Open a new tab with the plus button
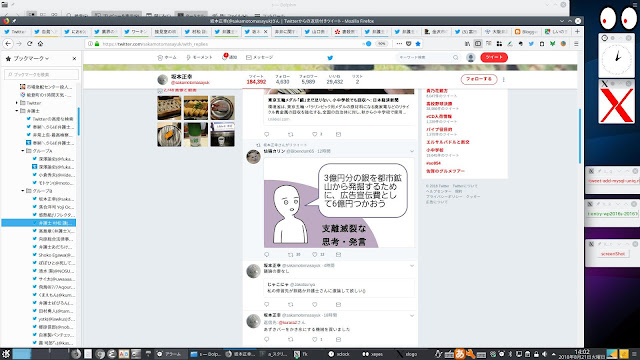This screenshot has height=360, width=640. [577, 31]
